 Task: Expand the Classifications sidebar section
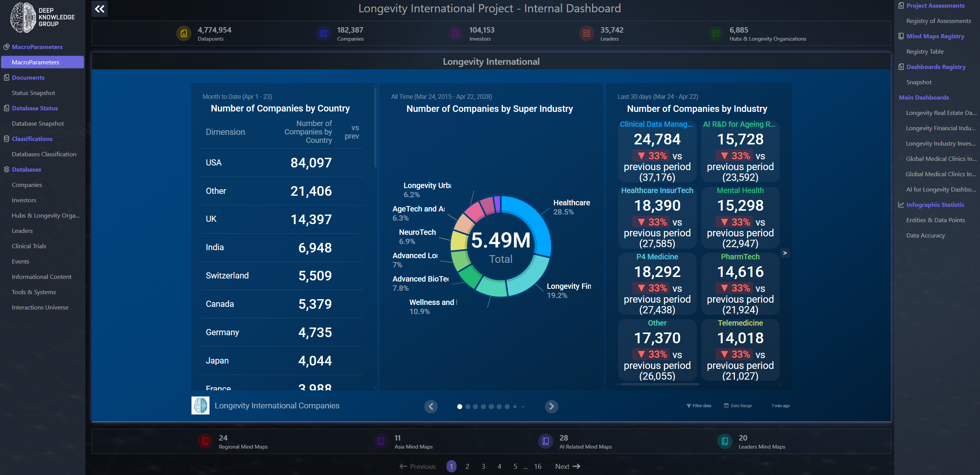click(x=32, y=139)
